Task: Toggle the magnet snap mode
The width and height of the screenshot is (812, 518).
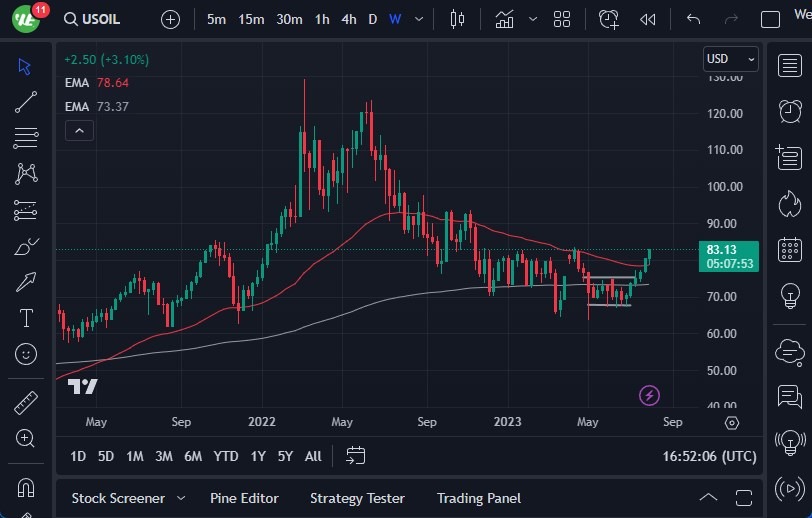Action: pos(26,488)
